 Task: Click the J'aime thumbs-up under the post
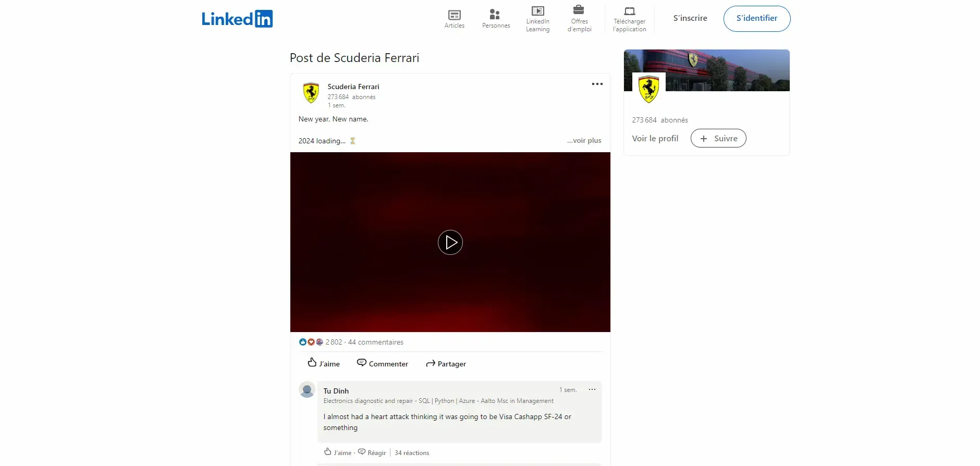click(x=324, y=363)
